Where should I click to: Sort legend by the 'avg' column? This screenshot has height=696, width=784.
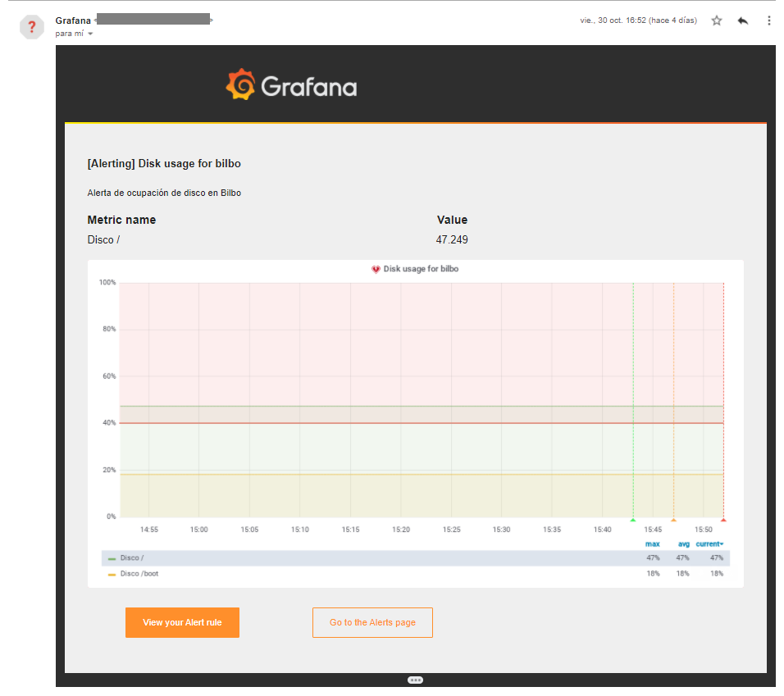(683, 544)
